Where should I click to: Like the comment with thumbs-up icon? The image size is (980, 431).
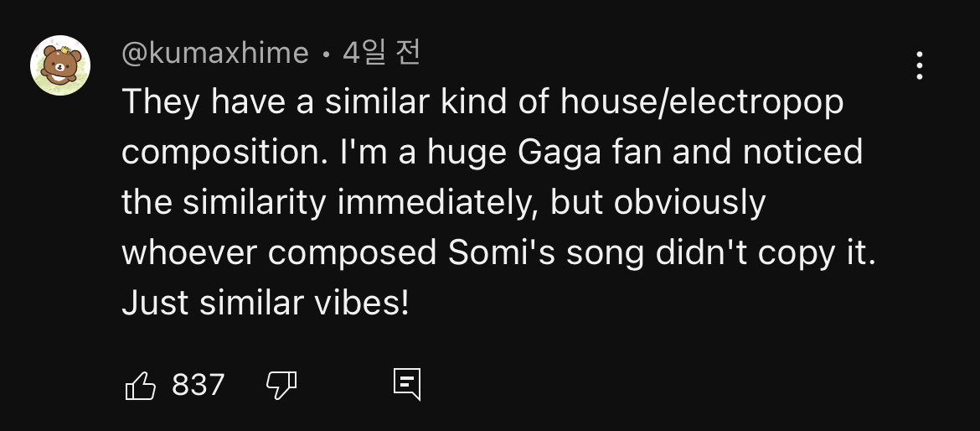coord(141,386)
